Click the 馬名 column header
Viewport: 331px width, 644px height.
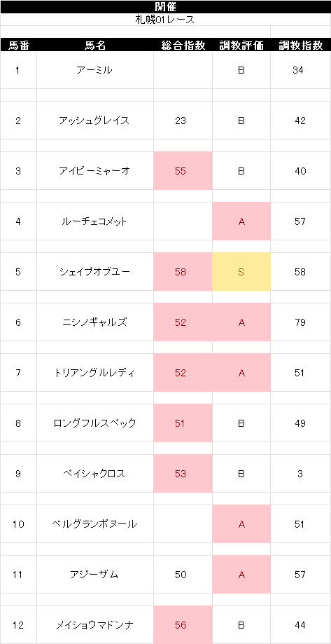click(95, 45)
